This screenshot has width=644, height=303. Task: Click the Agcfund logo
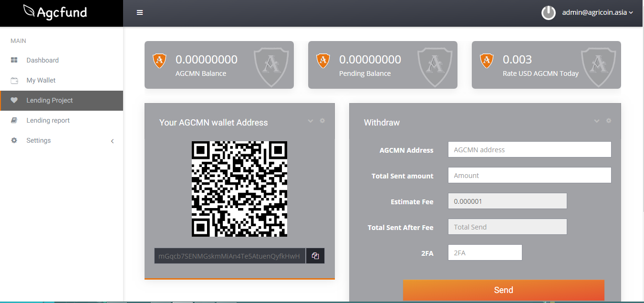click(55, 11)
